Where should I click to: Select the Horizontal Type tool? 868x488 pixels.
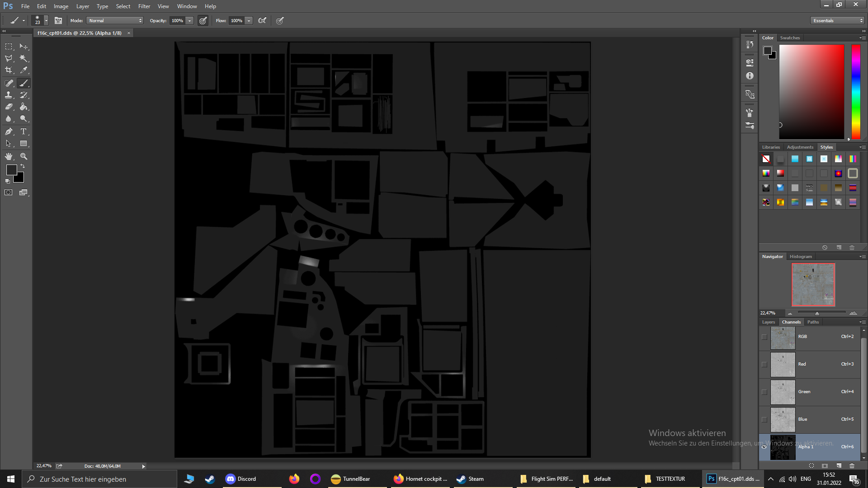tap(24, 131)
